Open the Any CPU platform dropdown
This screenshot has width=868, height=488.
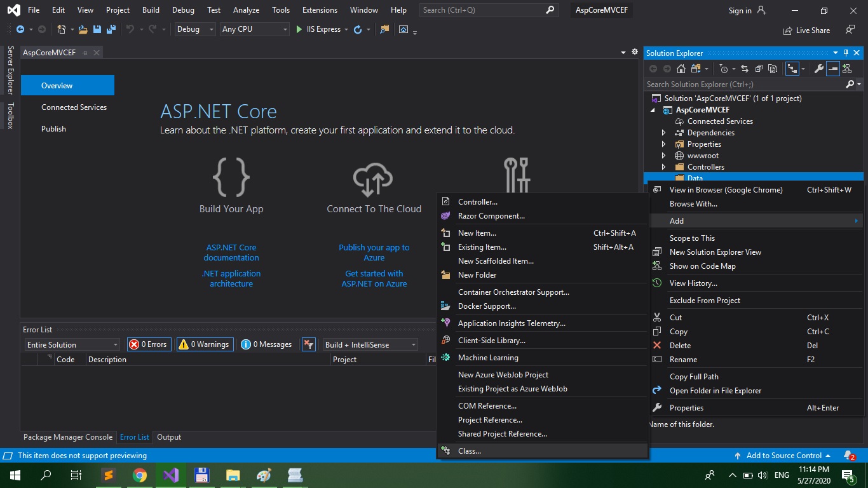coord(254,29)
